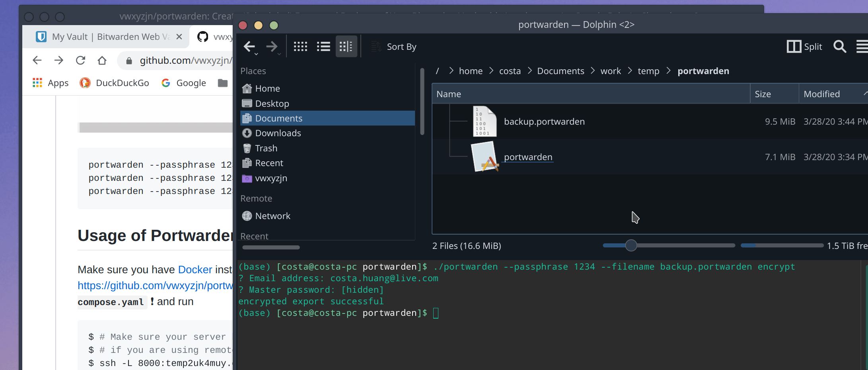
Task: Reload the GitHub page in browser
Action: coord(81,60)
